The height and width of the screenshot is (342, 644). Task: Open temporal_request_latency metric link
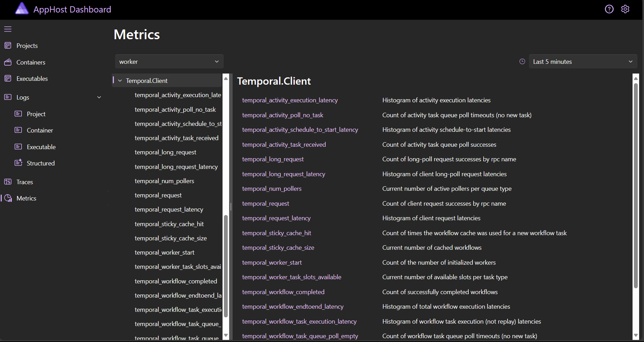pyautogui.click(x=276, y=218)
